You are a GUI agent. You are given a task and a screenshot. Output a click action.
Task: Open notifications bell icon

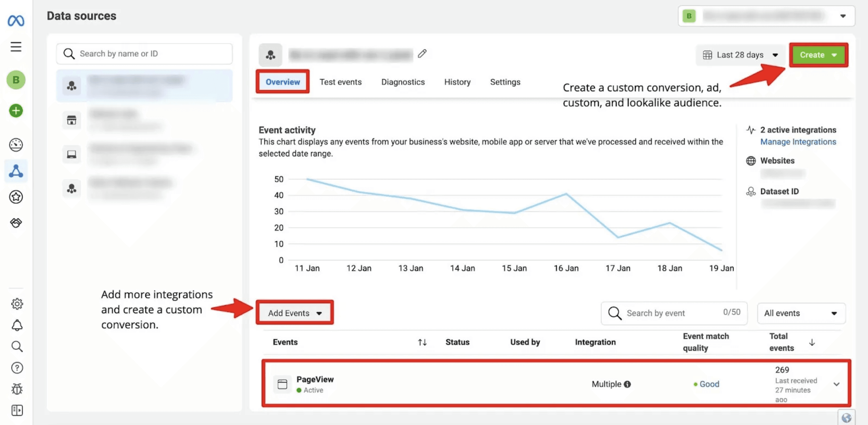coord(17,325)
